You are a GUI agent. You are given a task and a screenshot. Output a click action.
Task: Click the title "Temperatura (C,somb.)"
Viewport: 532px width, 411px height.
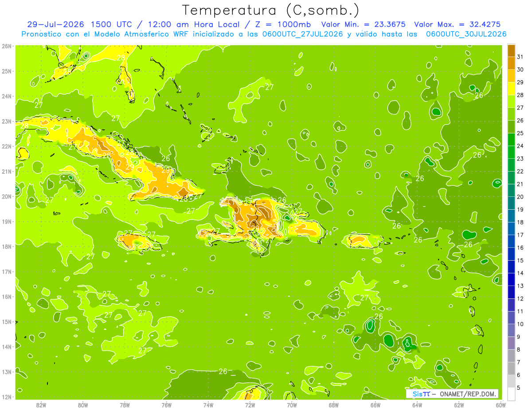click(271, 10)
